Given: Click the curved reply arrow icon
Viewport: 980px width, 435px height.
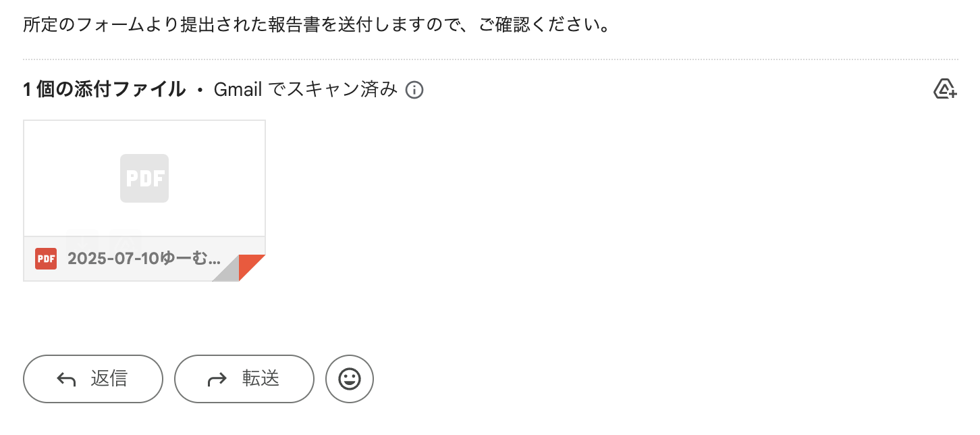Looking at the screenshot, I should pyautogui.click(x=66, y=380).
